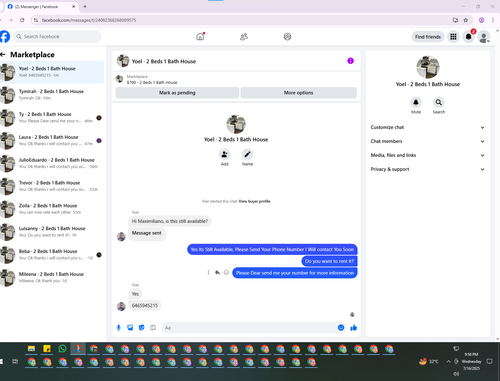Screen dimensions: 500x381
Task: Search in conversation via magnifier icon
Action: [x=439, y=102]
